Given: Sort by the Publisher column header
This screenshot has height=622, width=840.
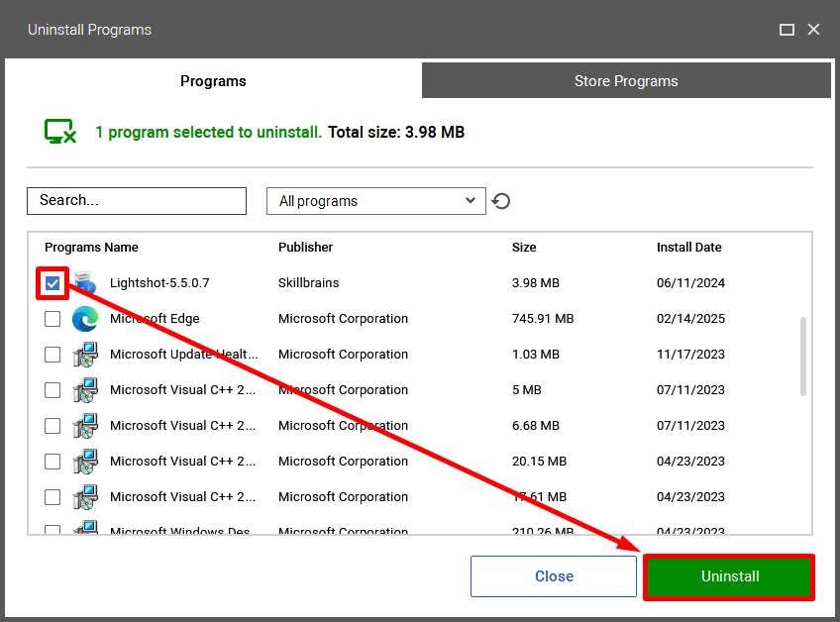Looking at the screenshot, I should tap(305, 247).
